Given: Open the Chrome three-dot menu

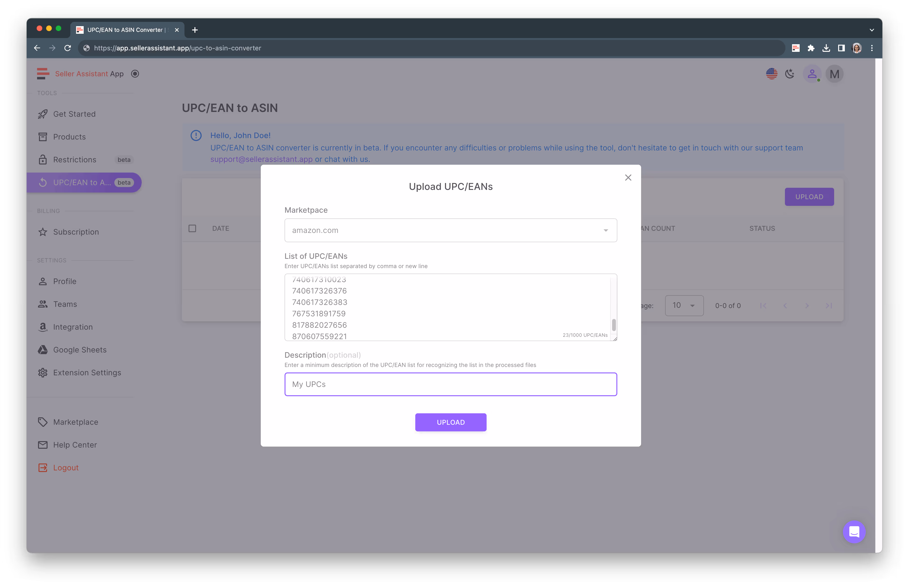Looking at the screenshot, I should (872, 48).
